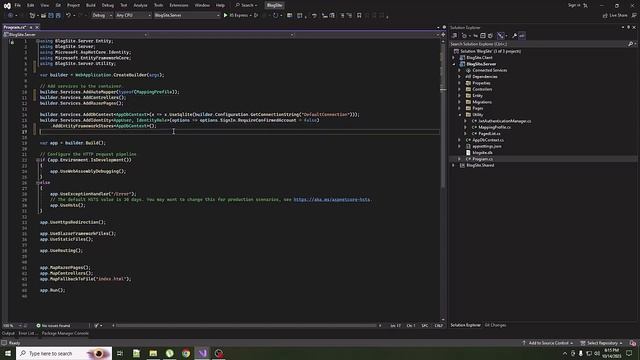
Task: Open BlogSite.Server navigation dropdown above editor
Action: [x=76, y=35]
